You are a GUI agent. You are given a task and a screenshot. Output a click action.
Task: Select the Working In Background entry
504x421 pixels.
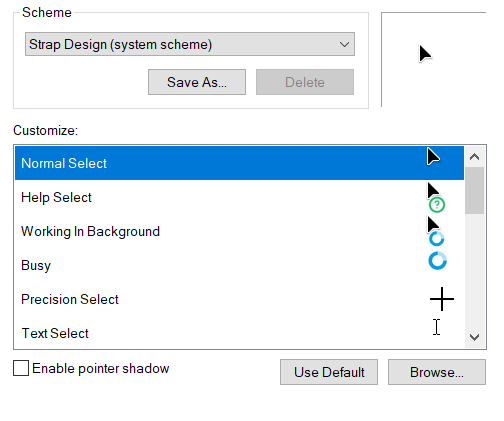[x=239, y=231]
